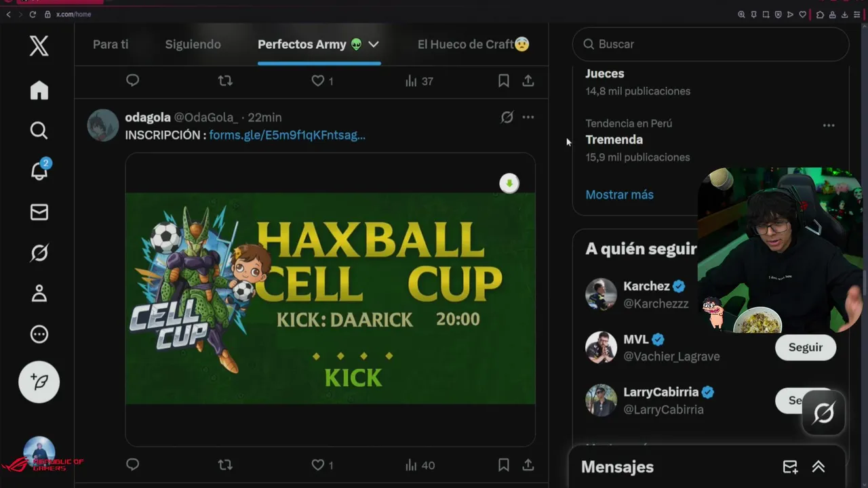
Task: Take a snapshot with browser toolbar icon
Action: 766,14
